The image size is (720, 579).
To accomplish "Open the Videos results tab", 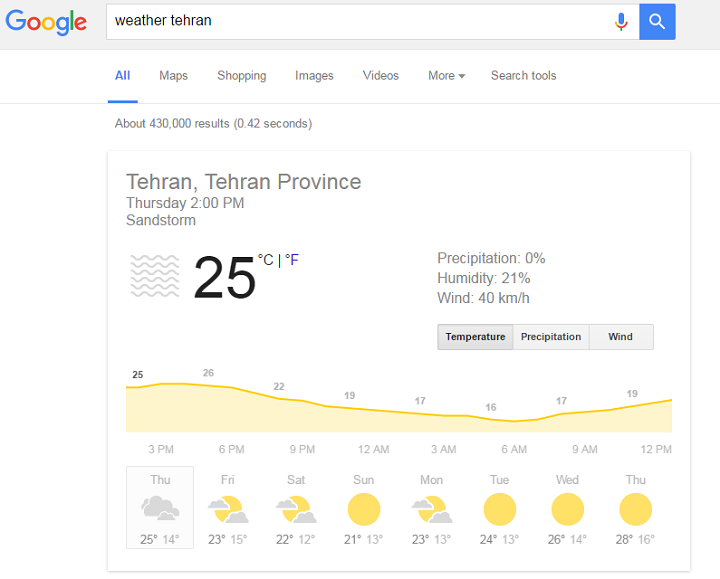I will click(381, 76).
